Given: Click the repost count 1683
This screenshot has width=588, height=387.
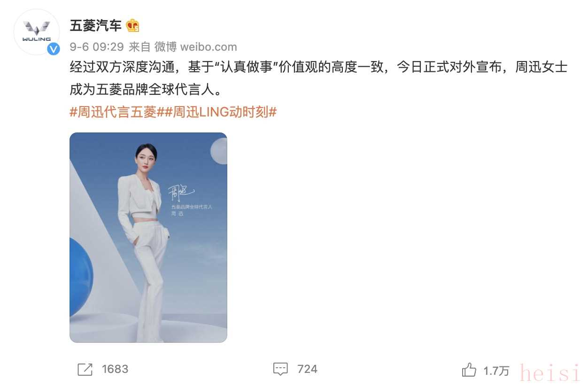Looking at the screenshot, I should click(115, 369).
